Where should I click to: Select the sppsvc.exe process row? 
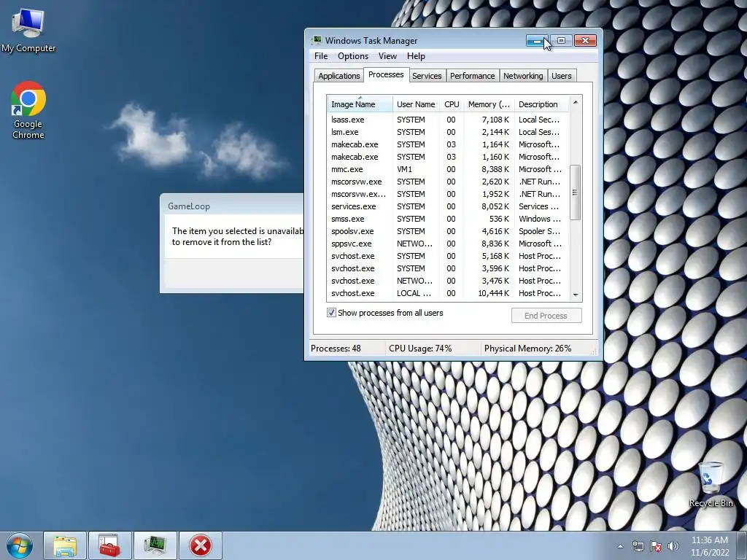tap(448, 244)
